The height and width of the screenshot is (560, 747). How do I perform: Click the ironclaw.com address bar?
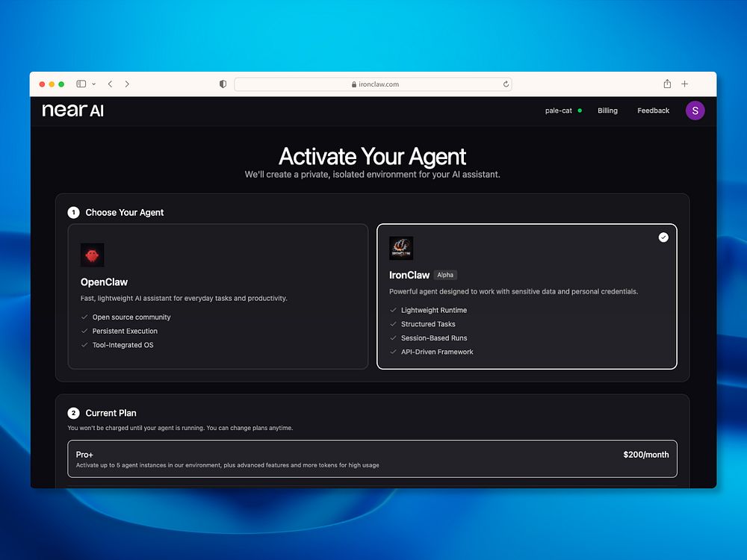373,84
